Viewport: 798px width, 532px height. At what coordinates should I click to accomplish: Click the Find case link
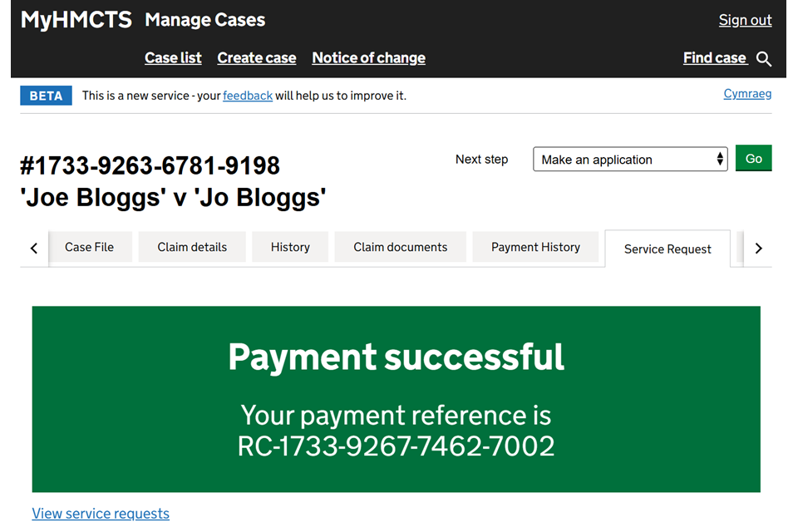coord(714,57)
